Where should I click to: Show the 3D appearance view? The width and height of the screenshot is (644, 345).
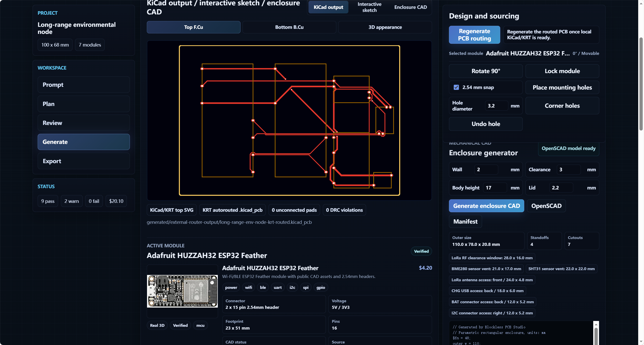coord(385,27)
